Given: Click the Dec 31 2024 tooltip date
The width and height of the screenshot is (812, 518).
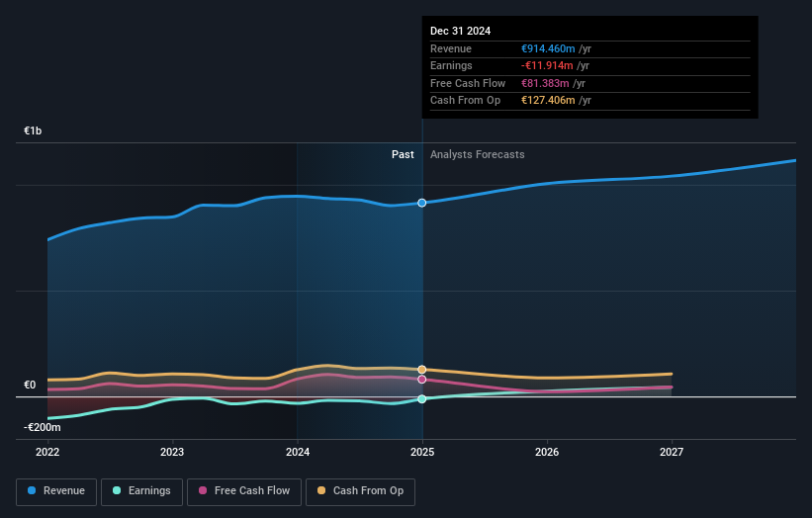Looking at the screenshot, I should [x=460, y=31].
